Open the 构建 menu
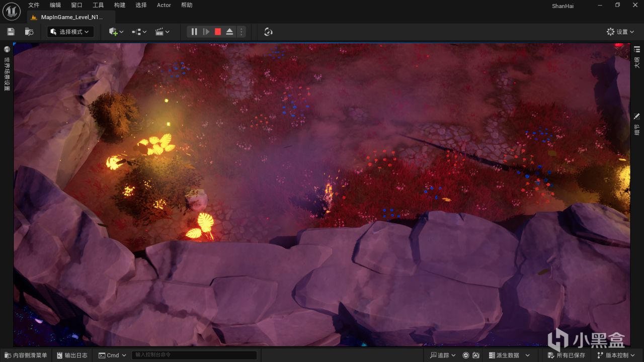 pos(120,5)
